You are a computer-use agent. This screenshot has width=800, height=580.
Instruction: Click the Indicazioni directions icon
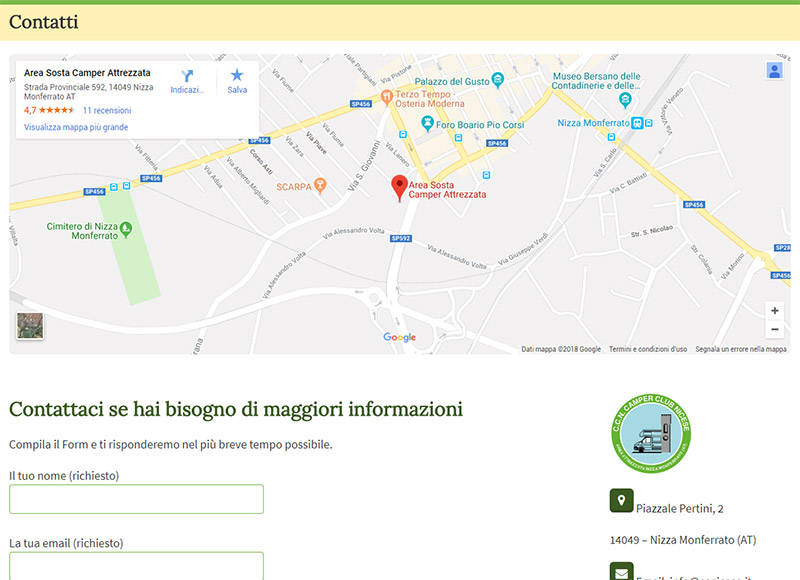(187, 76)
